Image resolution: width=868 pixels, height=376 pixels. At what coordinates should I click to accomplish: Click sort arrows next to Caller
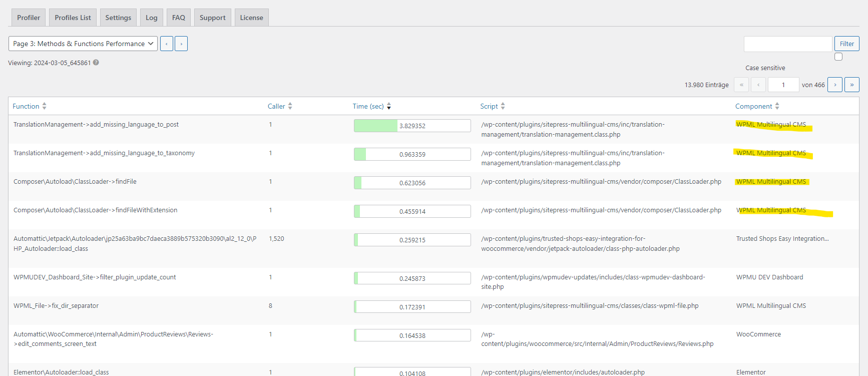(x=290, y=106)
